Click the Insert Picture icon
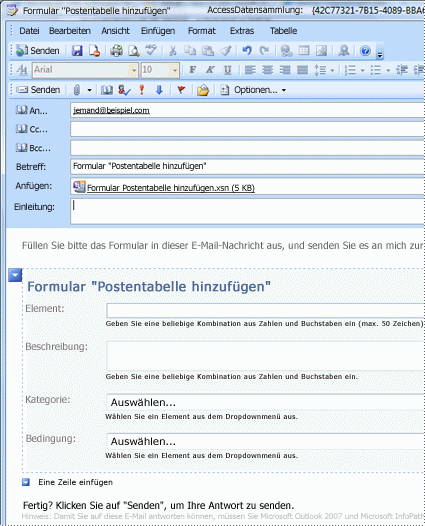 321,51
